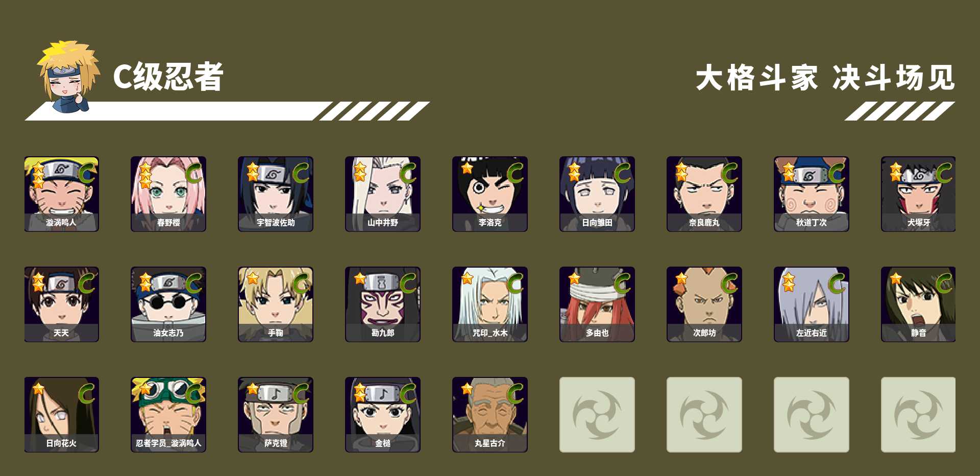Screen dimensions: 980x476
Task: Click the 日向雏田 character card
Action: [x=597, y=194]
